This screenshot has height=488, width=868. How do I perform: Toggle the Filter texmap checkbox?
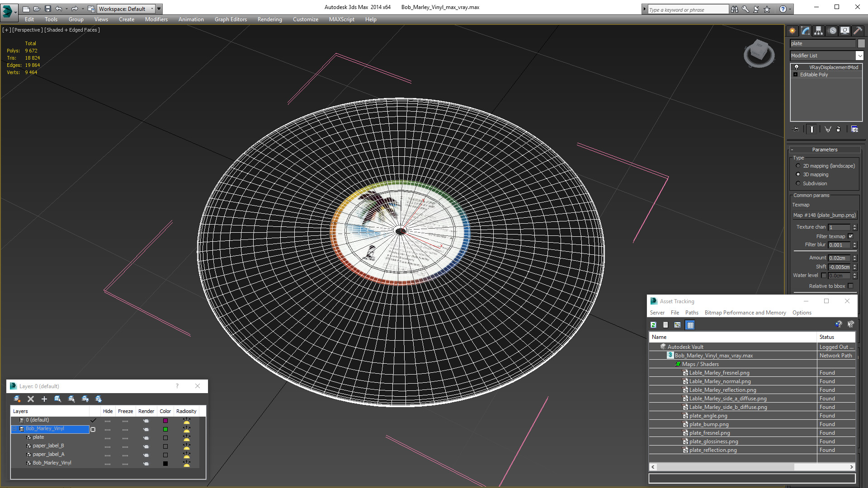(x=850, y=236)
